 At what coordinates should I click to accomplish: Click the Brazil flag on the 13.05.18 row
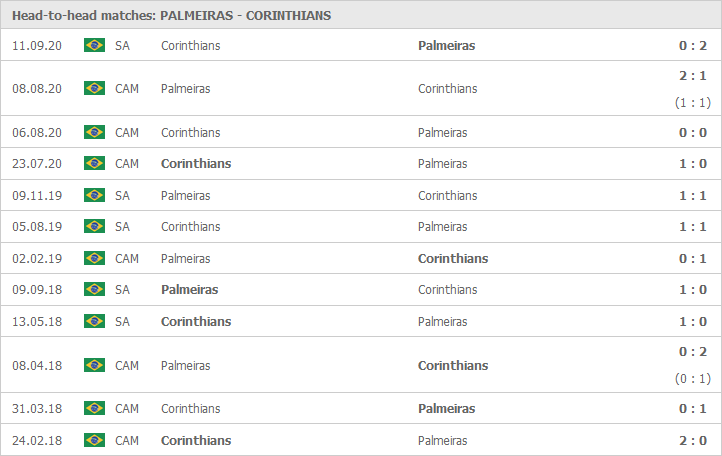[x=94, y=321]
